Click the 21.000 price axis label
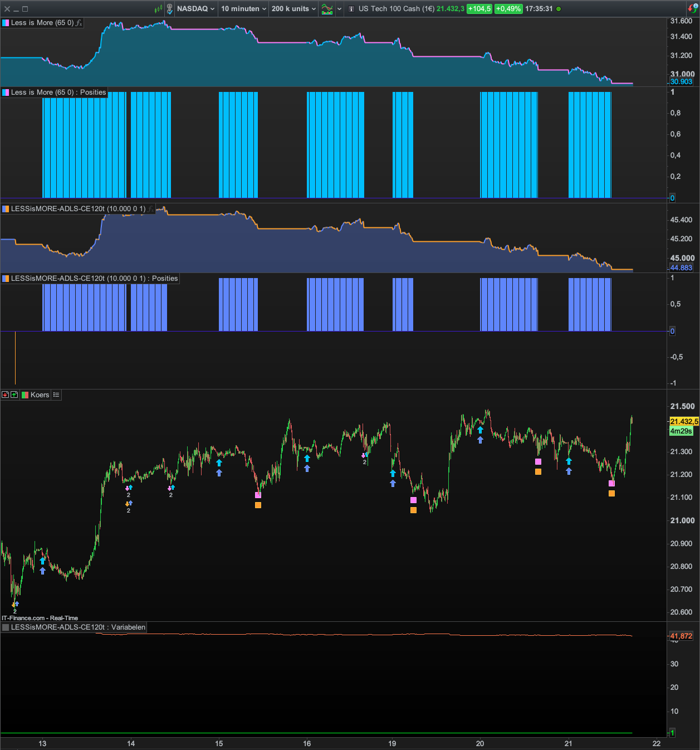Screen dimensions: 700x750 click(682, 520)
